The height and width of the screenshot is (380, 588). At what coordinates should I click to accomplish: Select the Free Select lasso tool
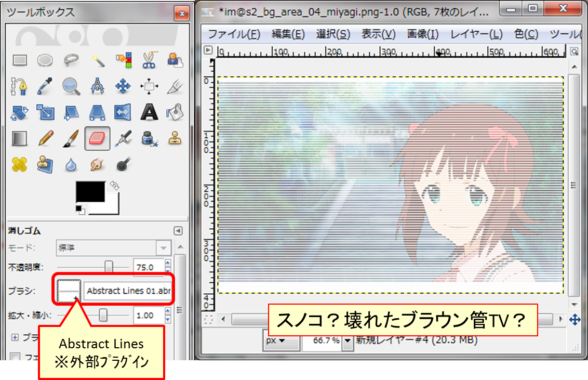click(x=71, y=60)
